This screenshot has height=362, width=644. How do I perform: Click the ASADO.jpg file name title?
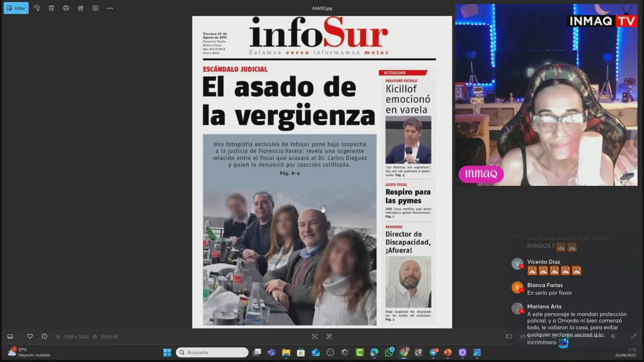[322, 8]
